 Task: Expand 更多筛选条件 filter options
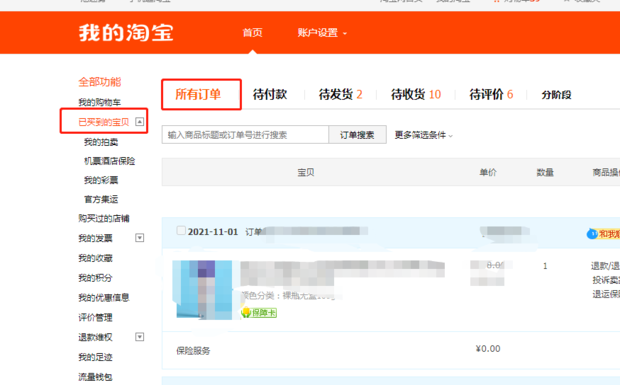[x=423, y=135]
